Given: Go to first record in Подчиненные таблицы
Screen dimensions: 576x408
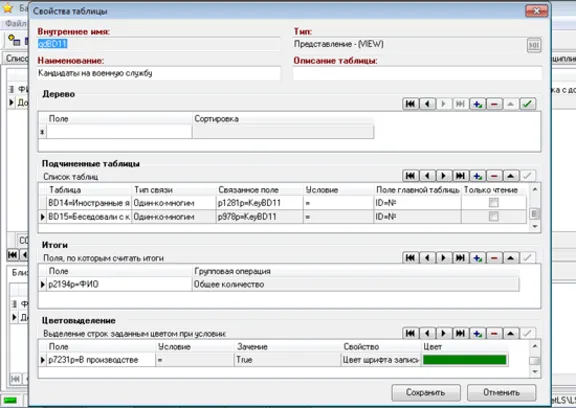Looking at the screenshot, I should coord(410,176).
